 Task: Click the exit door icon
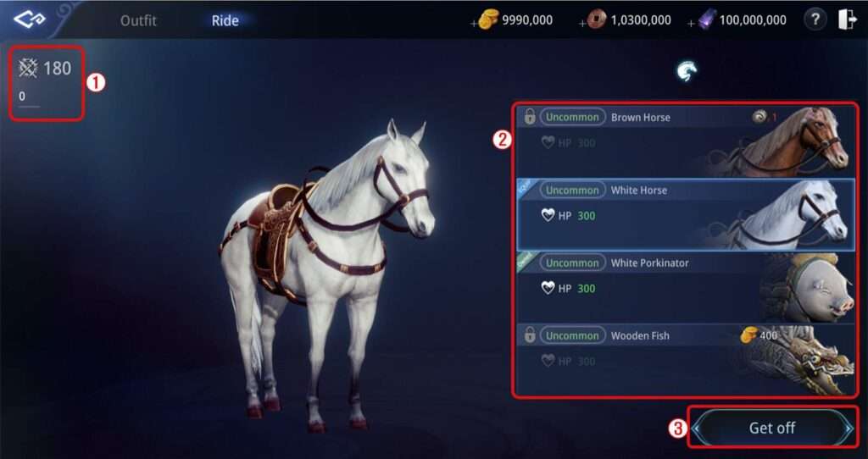848,20
